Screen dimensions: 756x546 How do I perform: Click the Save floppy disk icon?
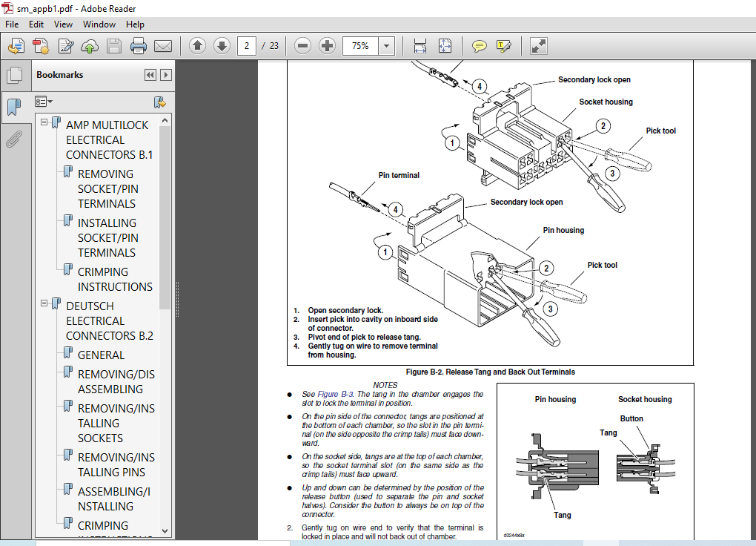(x=114, y=46)
